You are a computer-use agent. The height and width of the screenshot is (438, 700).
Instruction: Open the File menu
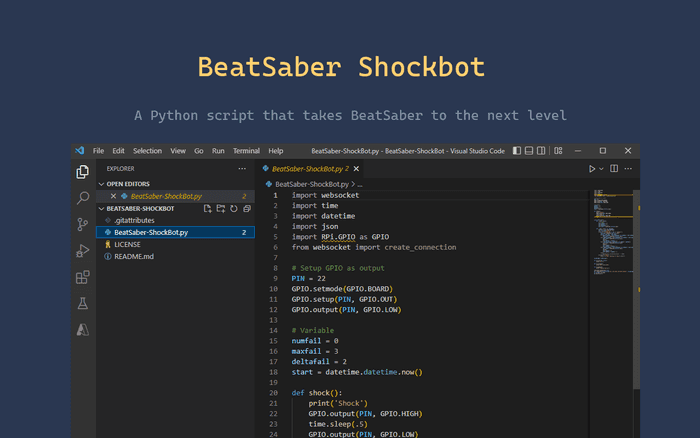tap(98, 150)
